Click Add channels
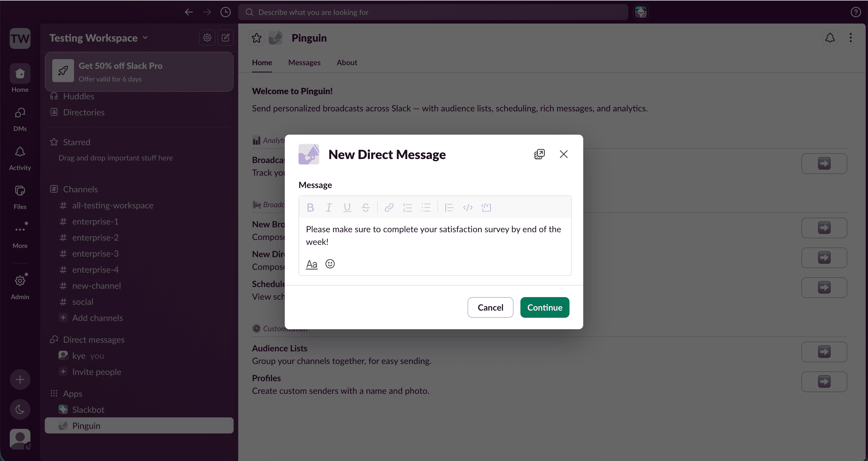This screenshot has height=461, width=868. 139,318
